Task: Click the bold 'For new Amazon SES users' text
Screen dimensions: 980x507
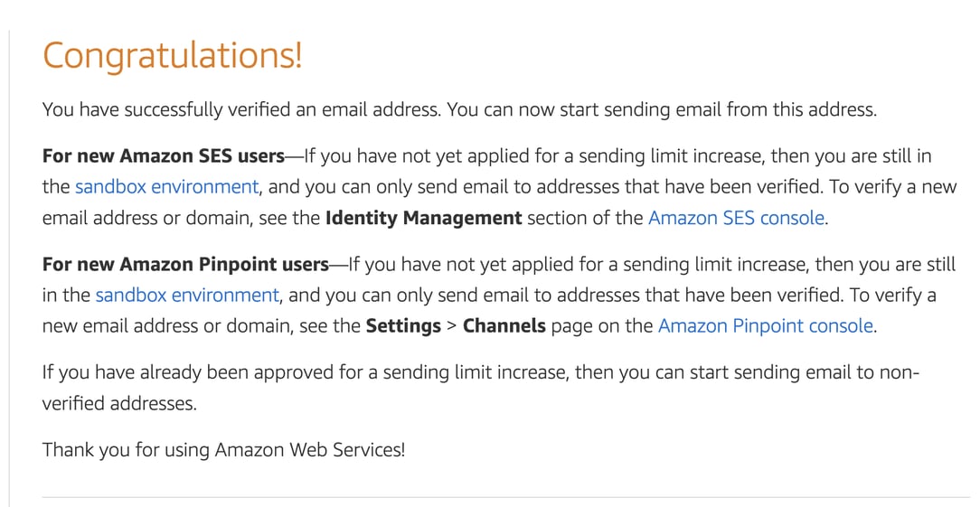Action: (x=164, y=155)
